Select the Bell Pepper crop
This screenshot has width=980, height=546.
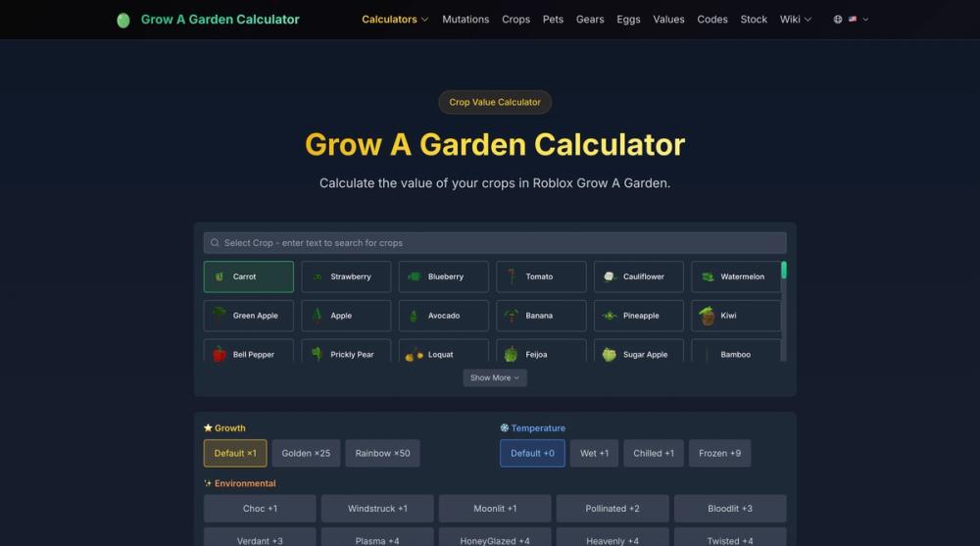(248, 351)
